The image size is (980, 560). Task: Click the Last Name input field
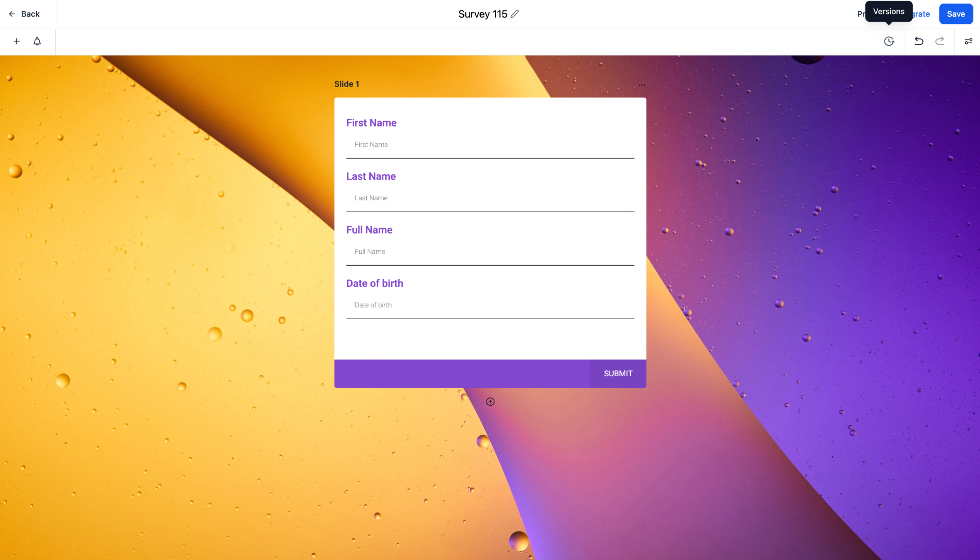point(490,198)
